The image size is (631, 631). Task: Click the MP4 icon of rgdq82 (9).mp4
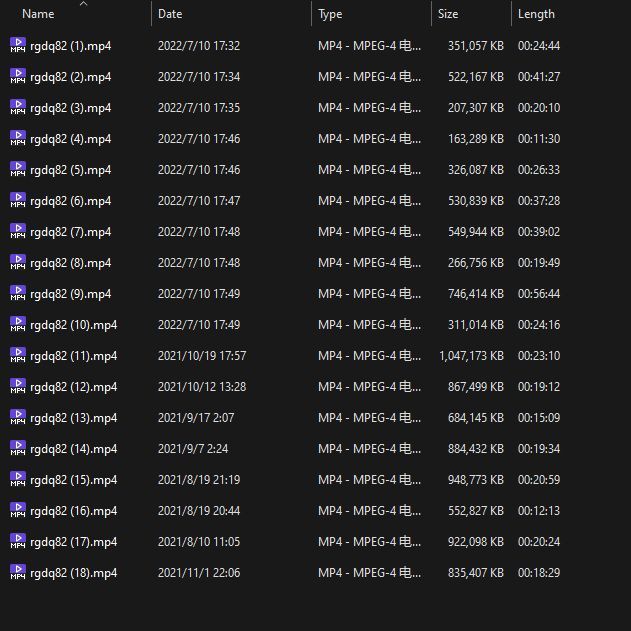click(x=18, y=293)
